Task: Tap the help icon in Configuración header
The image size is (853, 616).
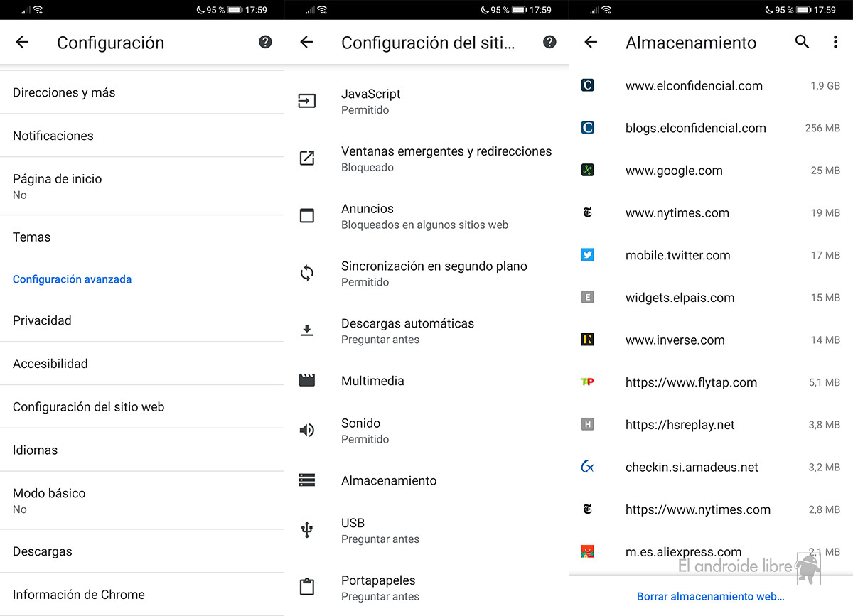Action: pyautogui.click(x=265, y=43)
